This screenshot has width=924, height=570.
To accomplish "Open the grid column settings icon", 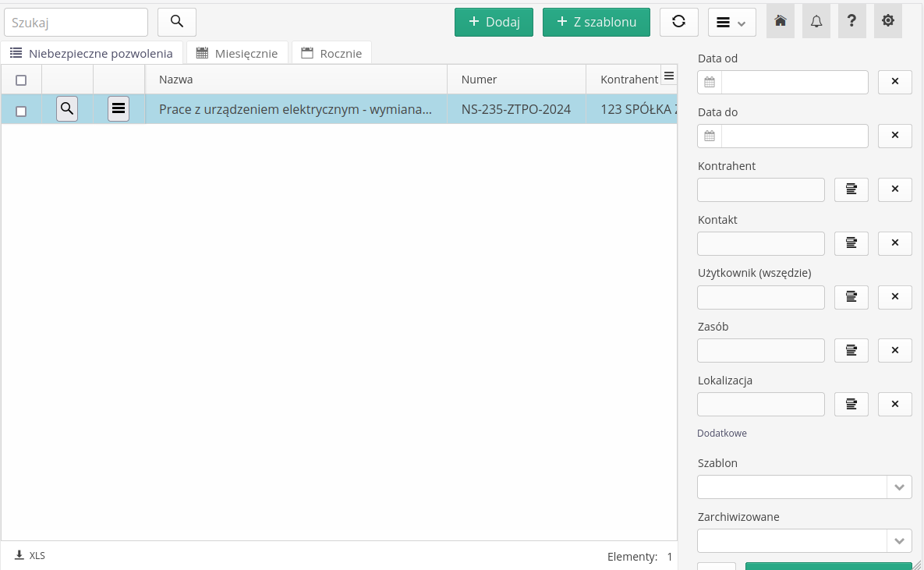I will (668, 75).
